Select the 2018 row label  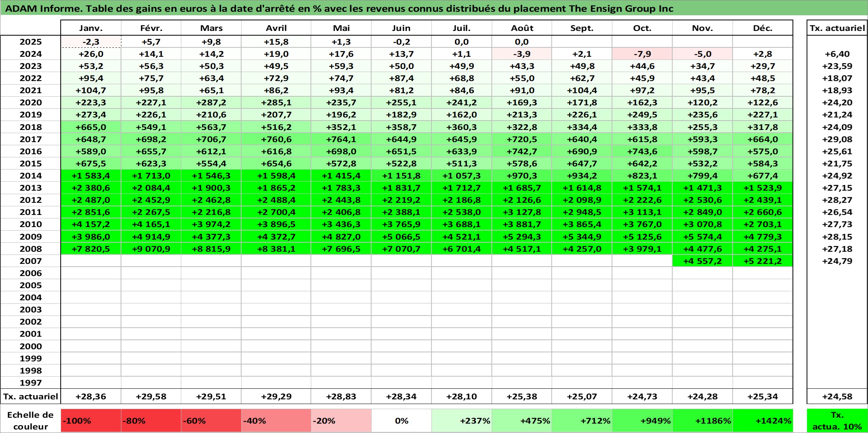point(31,127)
